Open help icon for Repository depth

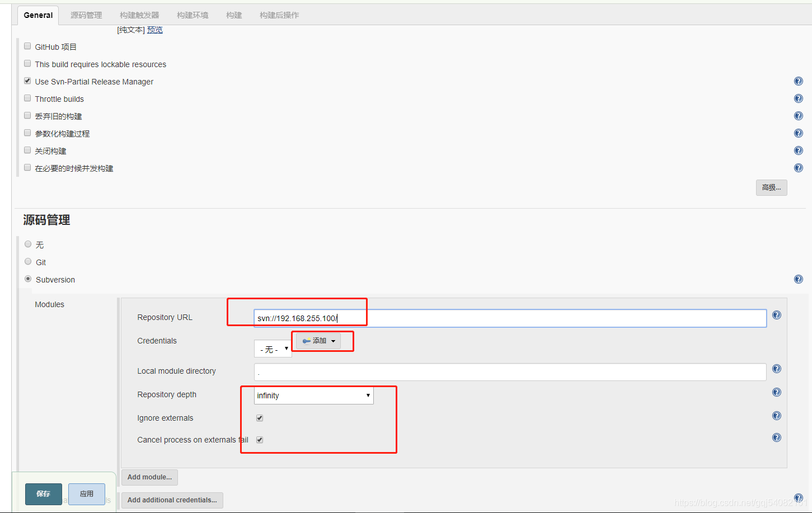(777, 392)
